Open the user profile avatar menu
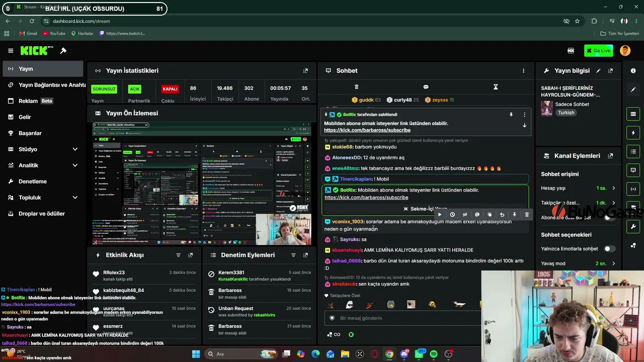Screen dimensions: 644x362 (x=625, y=51)
